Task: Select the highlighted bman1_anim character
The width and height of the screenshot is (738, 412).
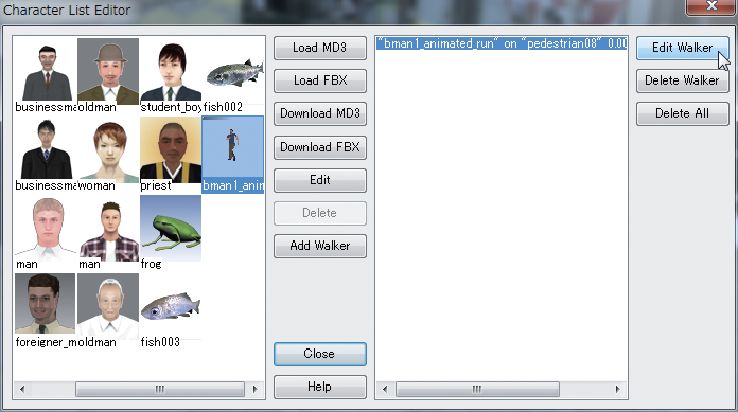Action: [x=233, y=154]
